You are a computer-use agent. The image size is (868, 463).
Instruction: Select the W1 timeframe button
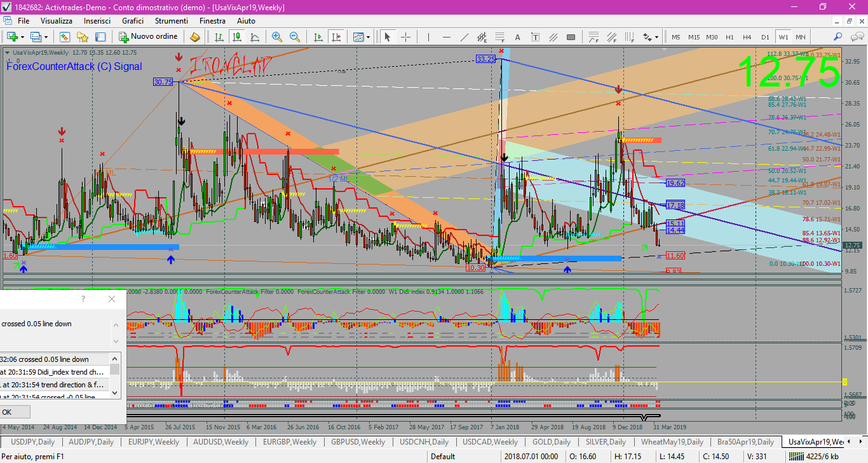pos(783,37)
